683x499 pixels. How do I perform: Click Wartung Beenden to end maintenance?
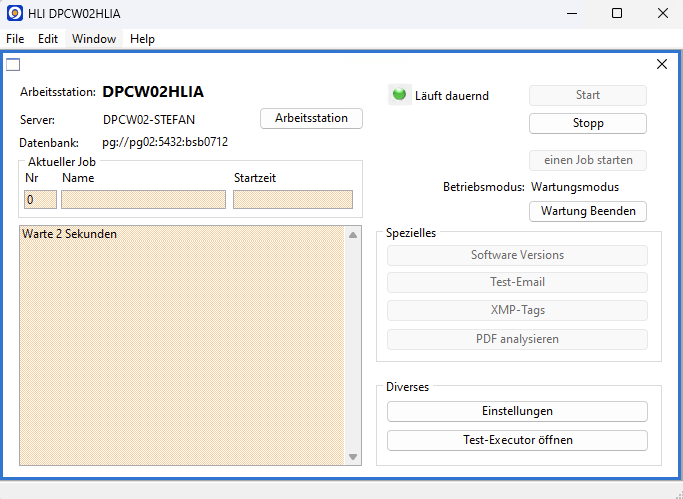[587, 211]
